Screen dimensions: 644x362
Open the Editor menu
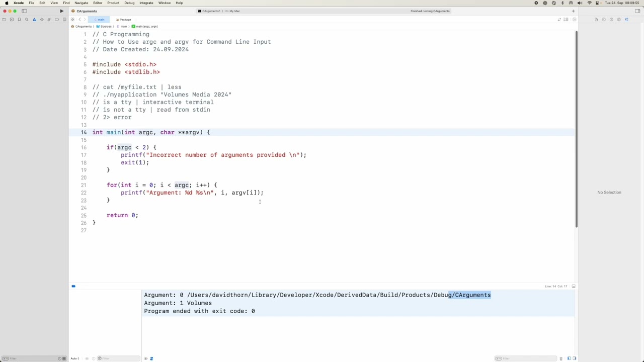(98, 3)
